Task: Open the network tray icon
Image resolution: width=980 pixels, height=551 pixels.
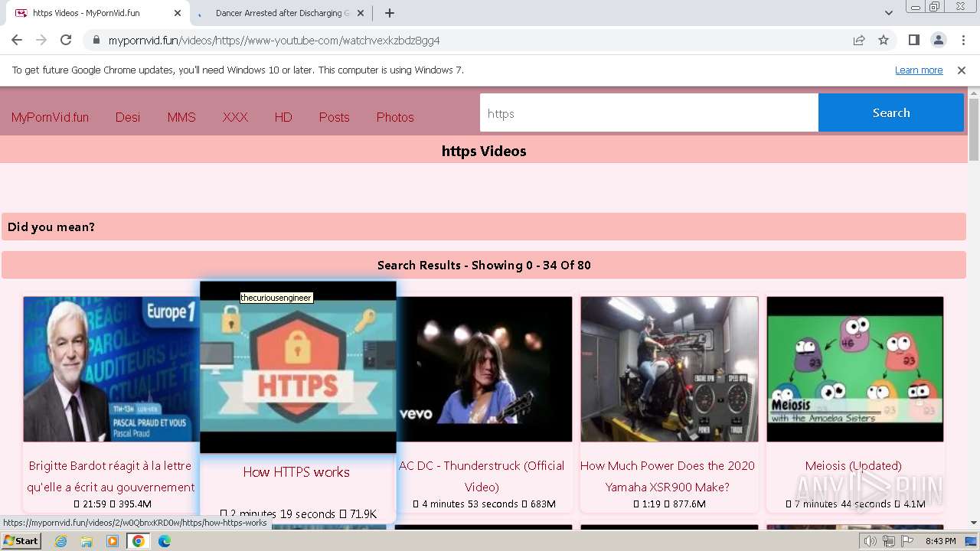Action: (x=888, y=541)
